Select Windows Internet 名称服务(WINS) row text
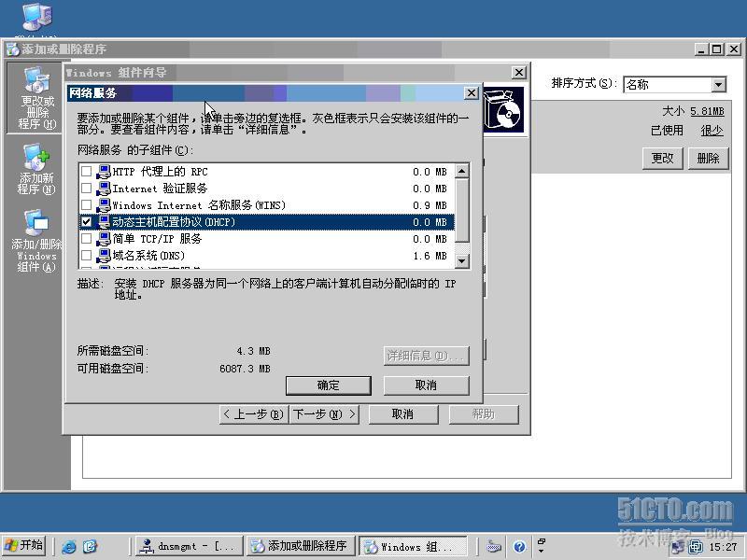Screen dimensions: 747x560 tap(199, 205)
